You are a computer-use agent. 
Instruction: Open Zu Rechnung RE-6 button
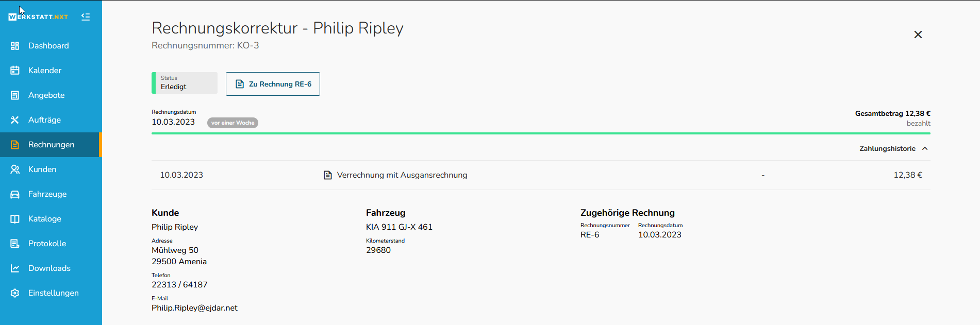tap(273, 84)
